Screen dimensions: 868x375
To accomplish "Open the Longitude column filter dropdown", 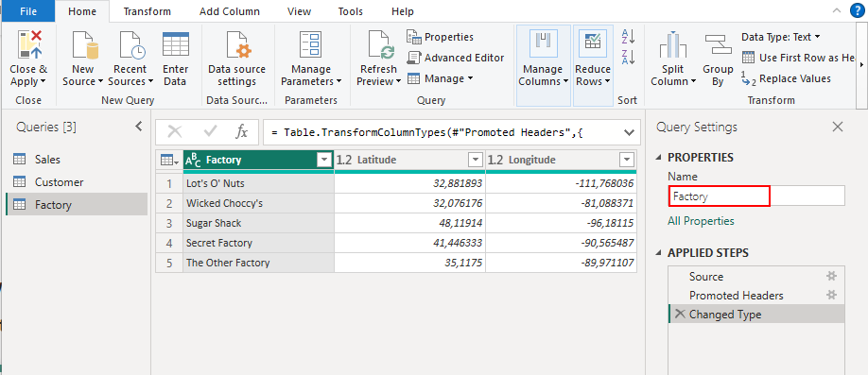I will coord(627,161).
